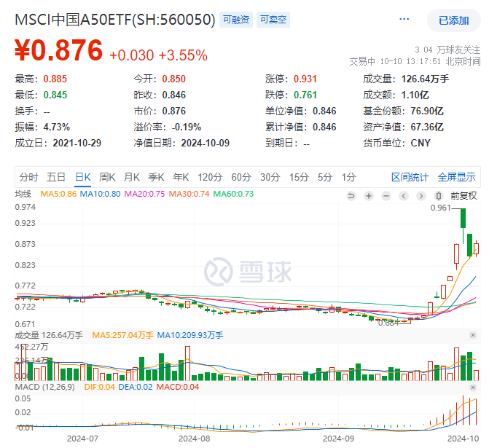Click the 涨停 value 0.931
Viewport: 489px width, 448px height.
click(305, 79)
